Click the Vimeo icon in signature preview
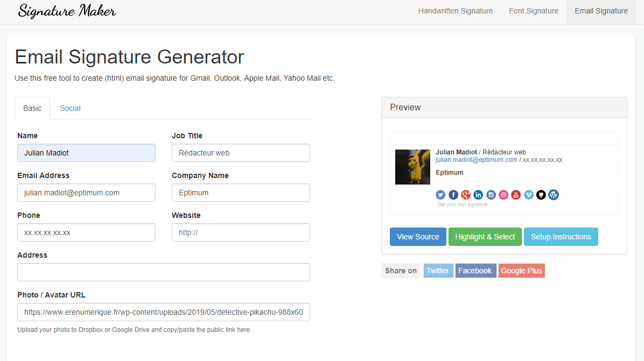644x361 pixels. tap(529, 195)
